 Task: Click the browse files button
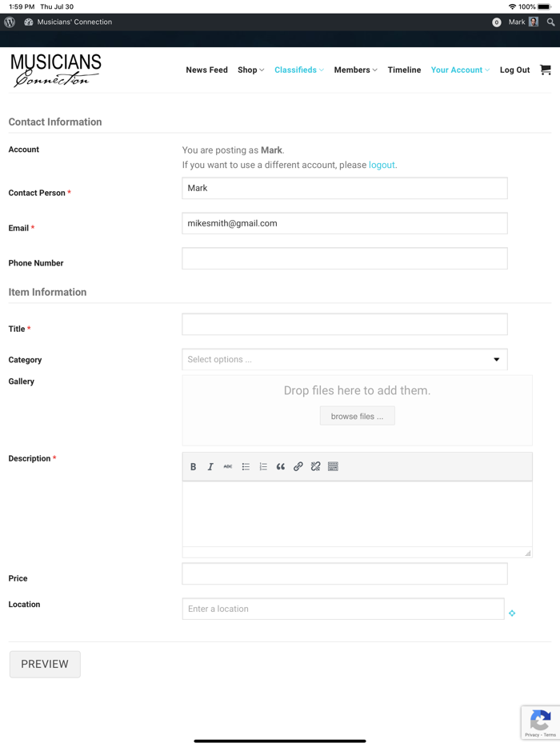pyautogui.click(x=357, y=416)
